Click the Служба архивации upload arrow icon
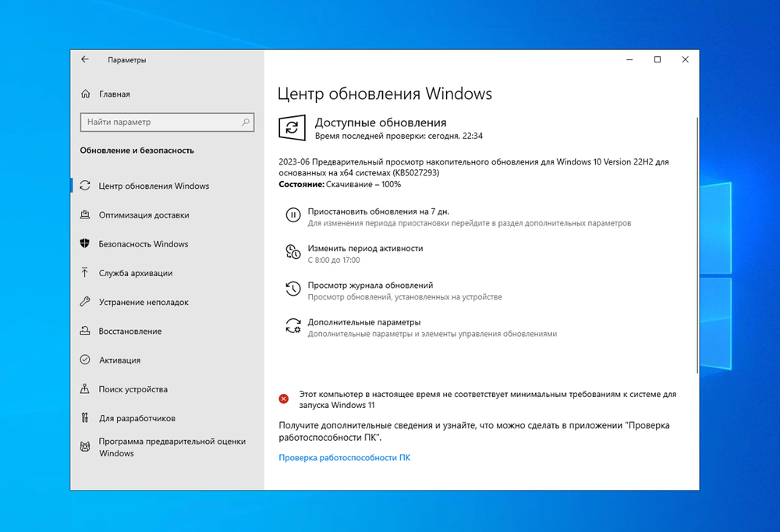The image size is (780, 532). pos(85,273)
